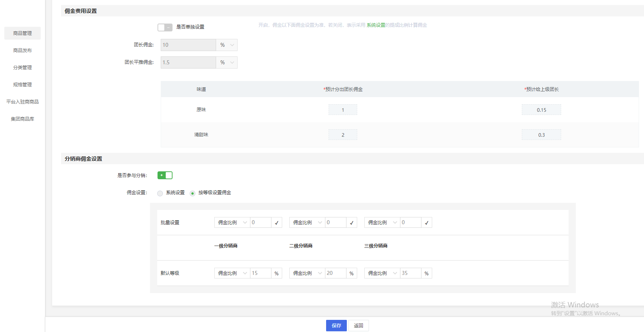
Task: Go to 商品发布 in the sidebar
Action: pyautogui.click(x=23, y=50)
